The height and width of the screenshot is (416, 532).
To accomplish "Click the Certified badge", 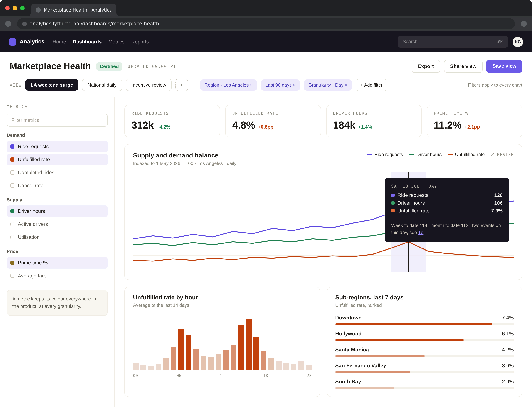I will tap(109, 66).
